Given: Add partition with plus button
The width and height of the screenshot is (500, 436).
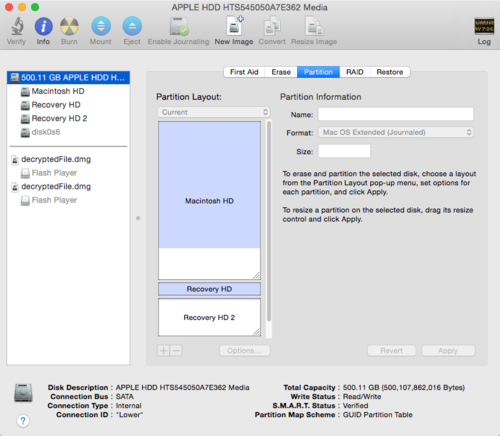Looking at the screenshot, I should point(164,351).
